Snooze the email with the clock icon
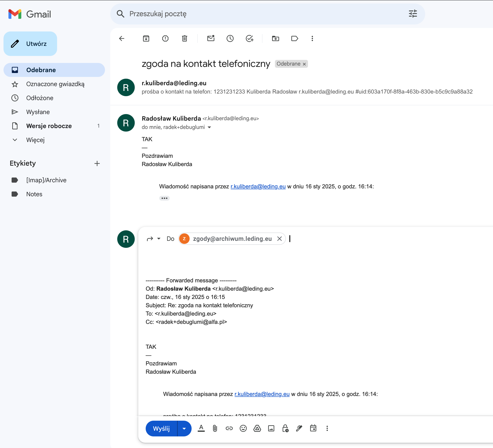Screen dimensions: 493x448 tap(230, 38)
